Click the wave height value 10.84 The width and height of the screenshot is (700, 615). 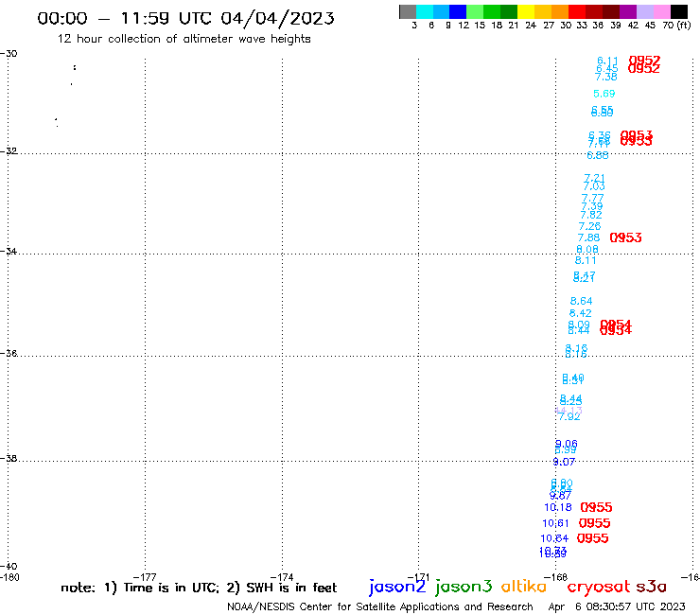tap(554, 538)
